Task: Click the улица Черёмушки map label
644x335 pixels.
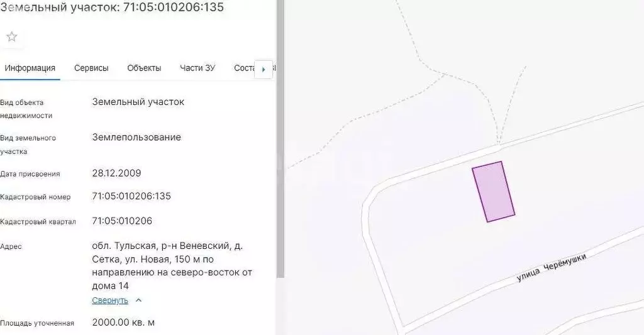Action: pyautogui.click(x=551, y=267)
